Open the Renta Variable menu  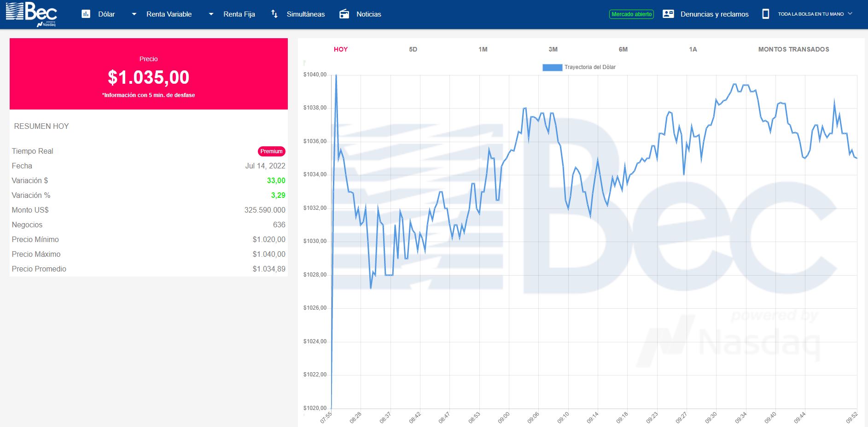click(x=169, y=14)
